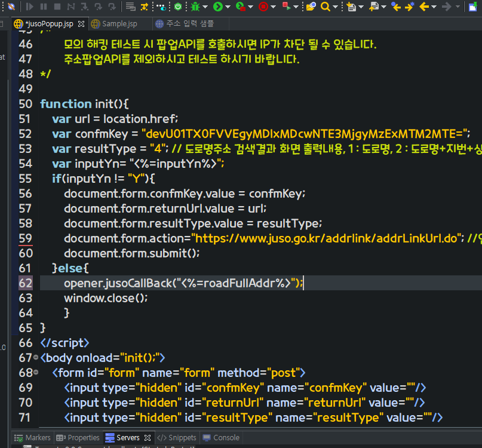Screen dimensions: 482x448
Task: Open the red stop-circle dropdown arrow
Action: coord(274,7)
